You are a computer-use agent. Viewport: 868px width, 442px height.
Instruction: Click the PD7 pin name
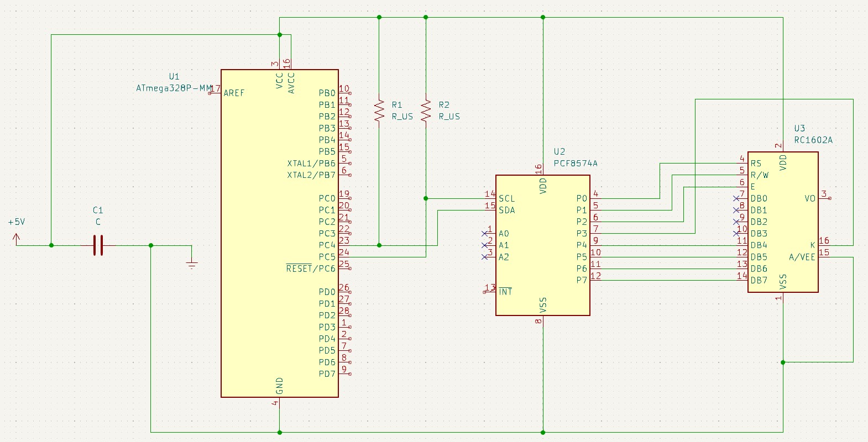327,374
